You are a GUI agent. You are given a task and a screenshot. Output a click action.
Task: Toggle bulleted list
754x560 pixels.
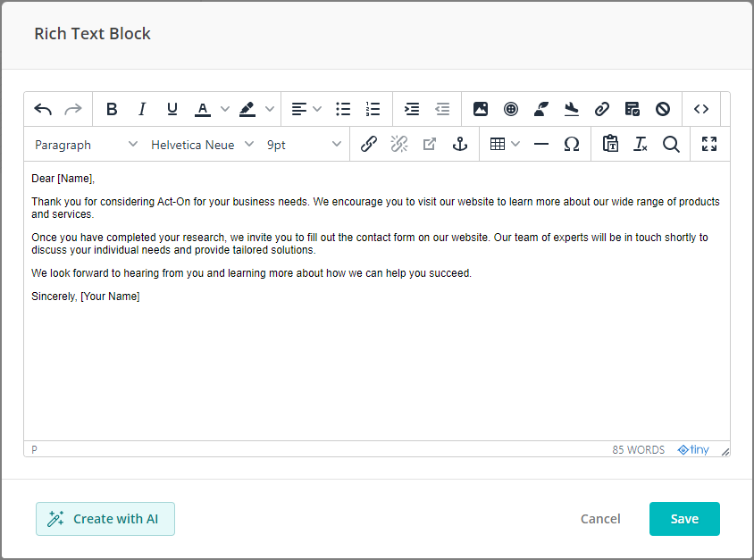[343, 109]
